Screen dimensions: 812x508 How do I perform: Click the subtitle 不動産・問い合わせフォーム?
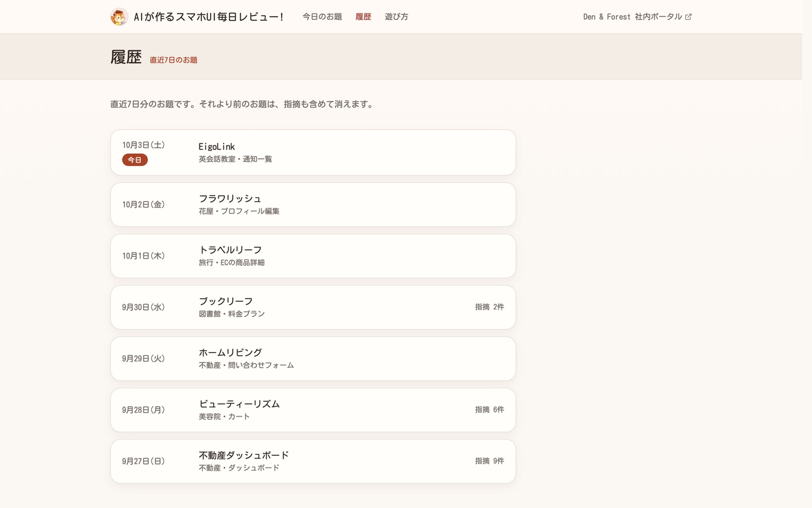click(247, 365)
